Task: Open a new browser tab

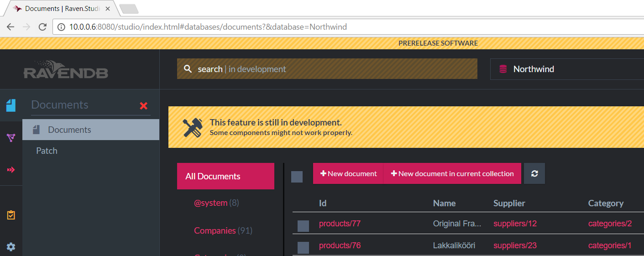Action: (129, 9)
